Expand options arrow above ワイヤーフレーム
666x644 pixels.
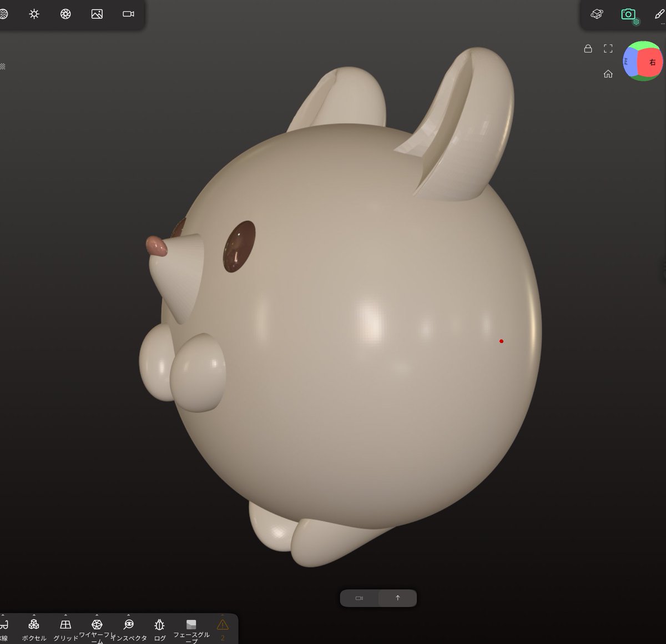(x=97, y=615)
